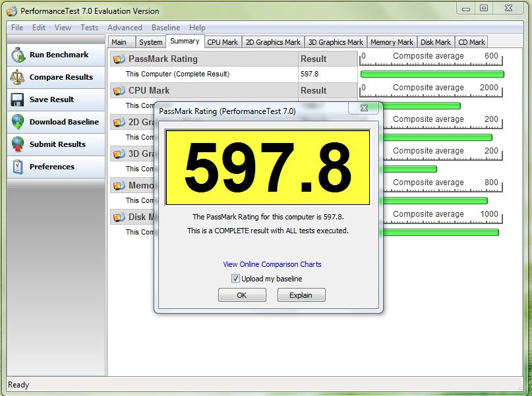Click the Memory section header icon
This screenshot has width=532, height=396.
[119, 185]
